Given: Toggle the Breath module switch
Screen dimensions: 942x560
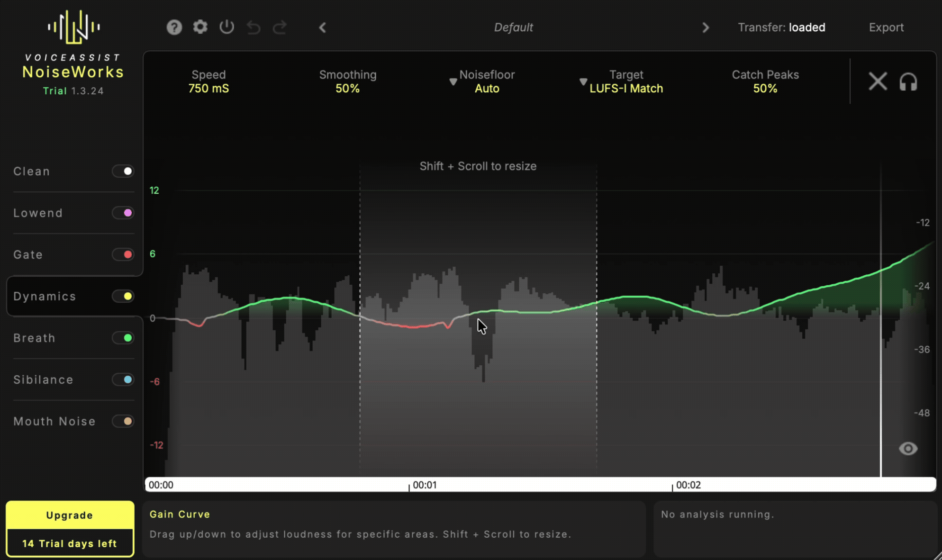Looking at the screenshot, I should (x=123, y=338).
